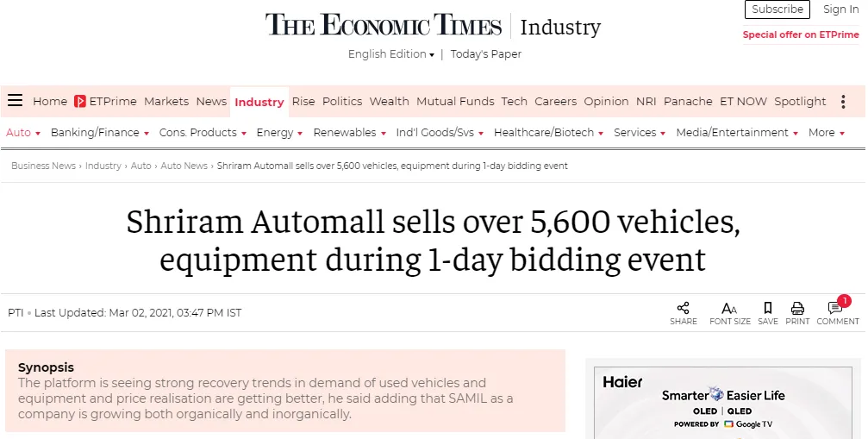The width and height of the screenshot is (868, 439).
Task: Click the Subscribe button
Action: 777,9
